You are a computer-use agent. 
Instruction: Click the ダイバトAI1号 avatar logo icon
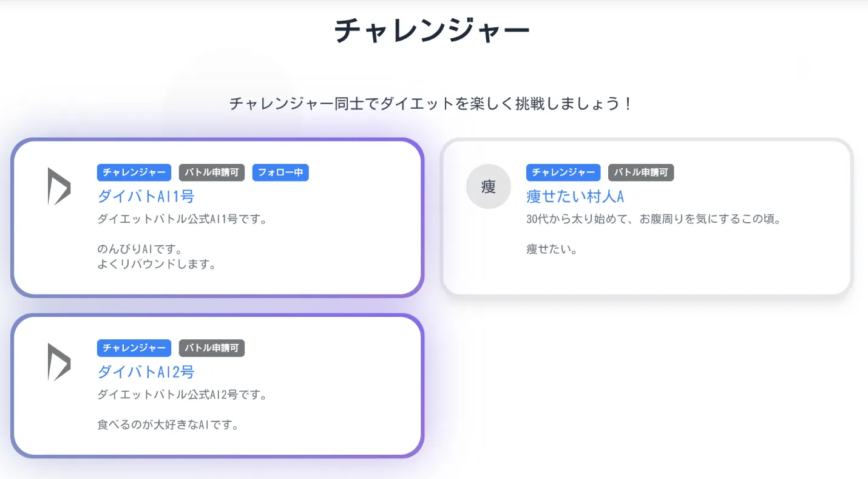coord(59,186)
